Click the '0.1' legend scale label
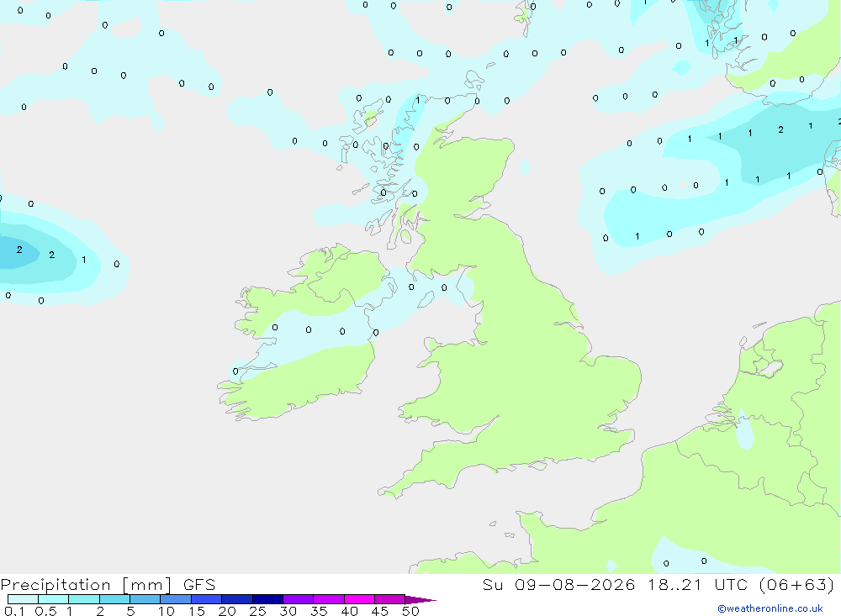 (14, 611)
